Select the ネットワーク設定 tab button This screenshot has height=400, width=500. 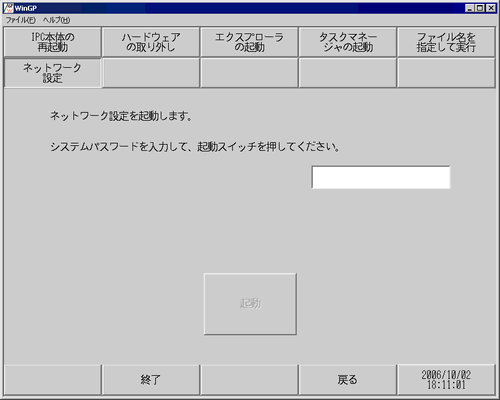pos(52,73)
